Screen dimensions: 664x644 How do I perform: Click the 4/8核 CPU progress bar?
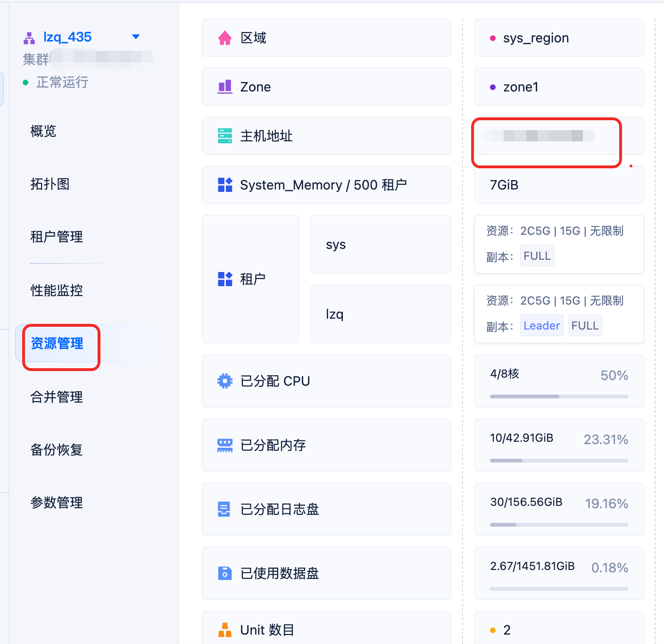559,396
